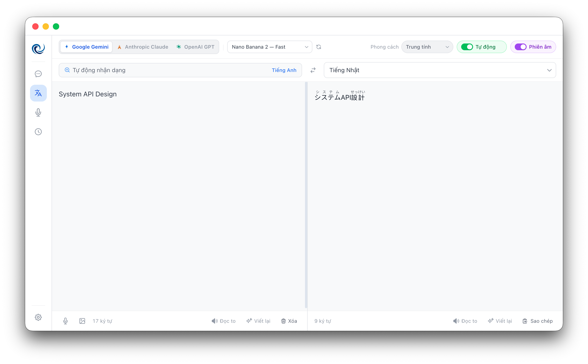Start voice input below source text
The width and height of the screenshot is (588, 364).
(x=65, y=321)
